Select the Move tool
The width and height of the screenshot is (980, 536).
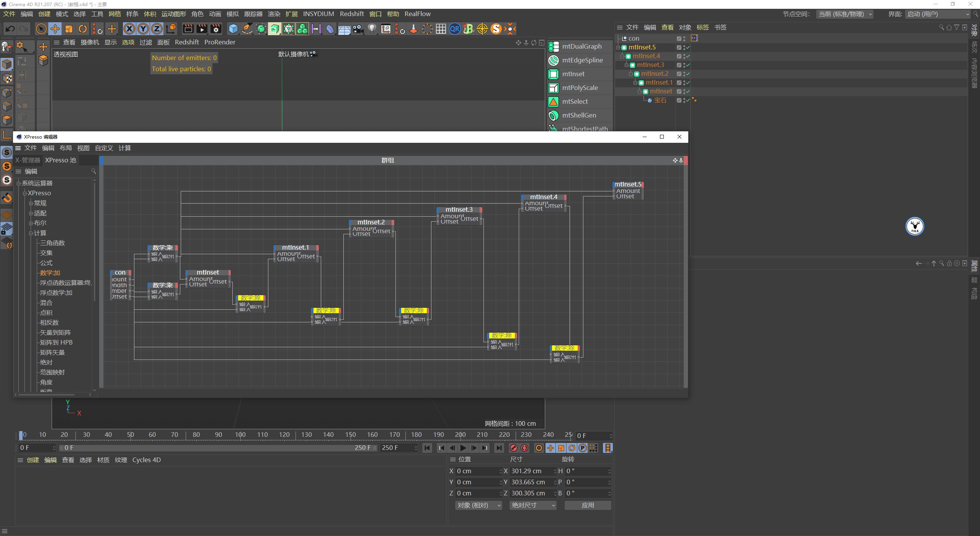55,29
